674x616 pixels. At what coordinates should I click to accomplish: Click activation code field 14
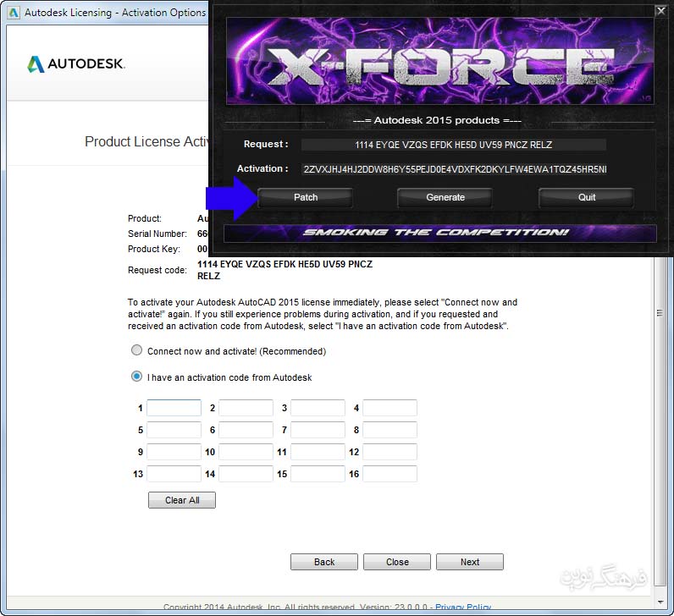tap(246, 474)
